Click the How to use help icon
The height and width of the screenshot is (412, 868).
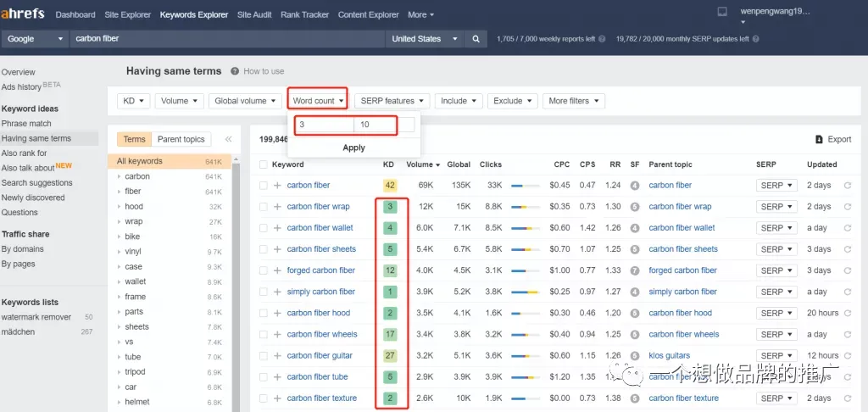235,71
